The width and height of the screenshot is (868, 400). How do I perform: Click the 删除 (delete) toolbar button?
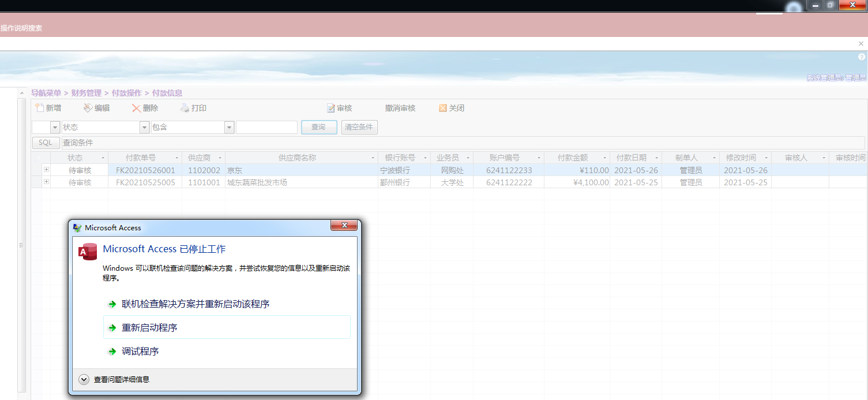145,108
